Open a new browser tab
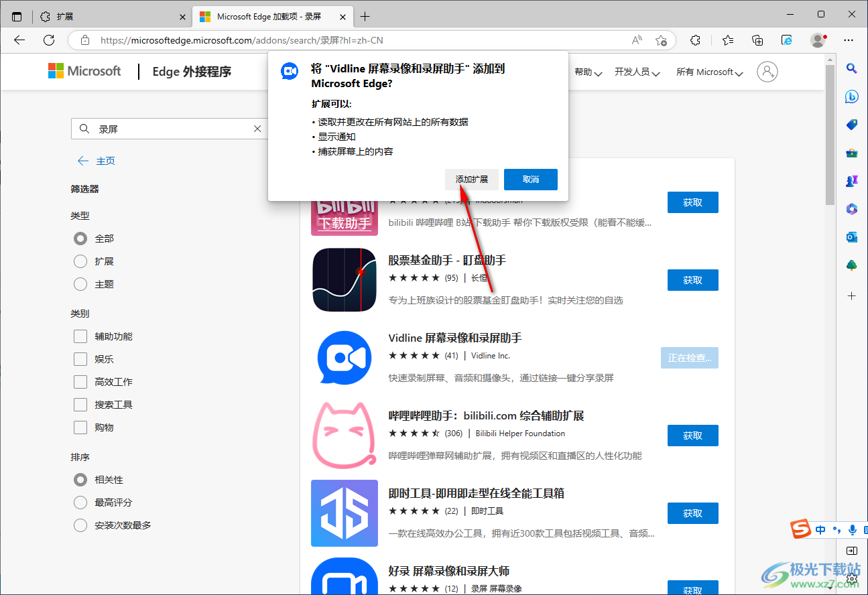The image size is (868, 595). tap(365, 16)
